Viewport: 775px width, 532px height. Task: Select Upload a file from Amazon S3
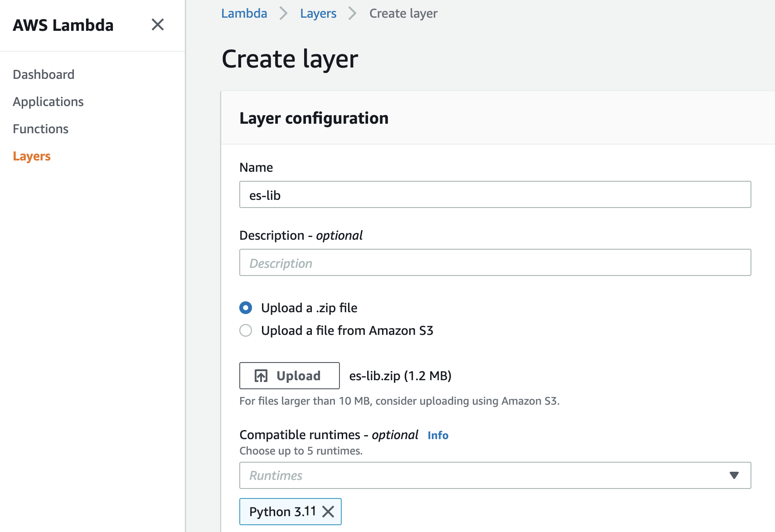click(x=246, y=331)
